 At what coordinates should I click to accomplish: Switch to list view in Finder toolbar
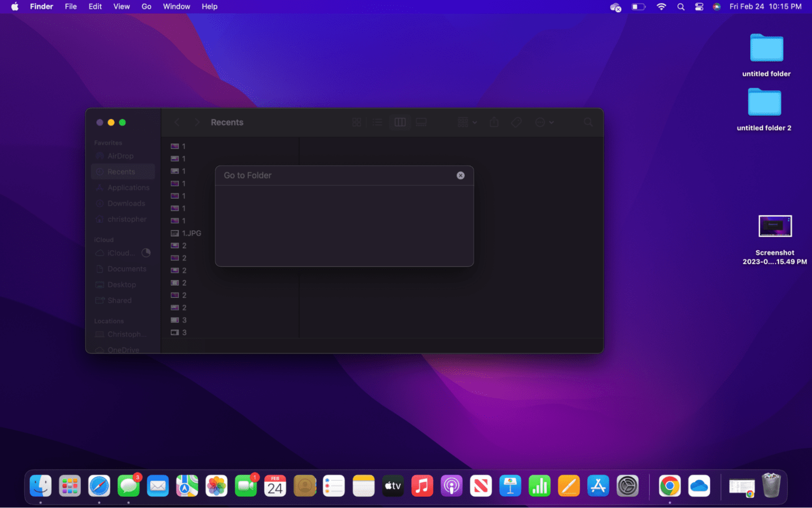pos(377,122)
